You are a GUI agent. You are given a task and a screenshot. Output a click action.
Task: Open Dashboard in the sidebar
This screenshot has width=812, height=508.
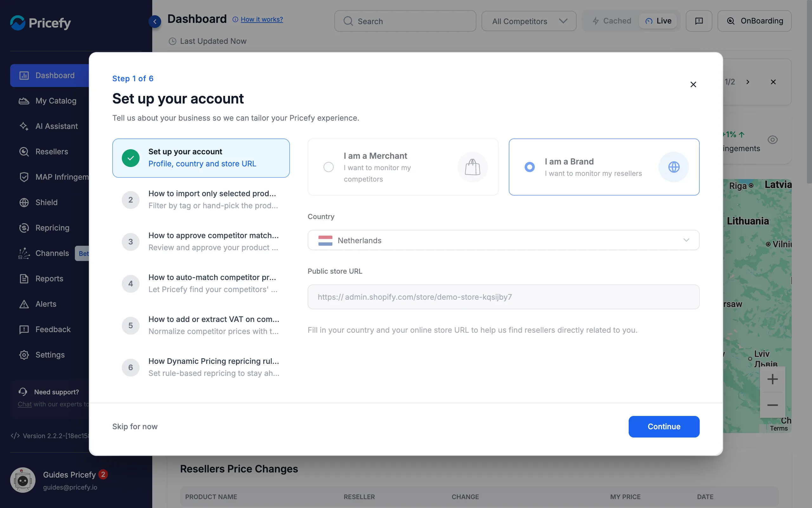point(50,76)
